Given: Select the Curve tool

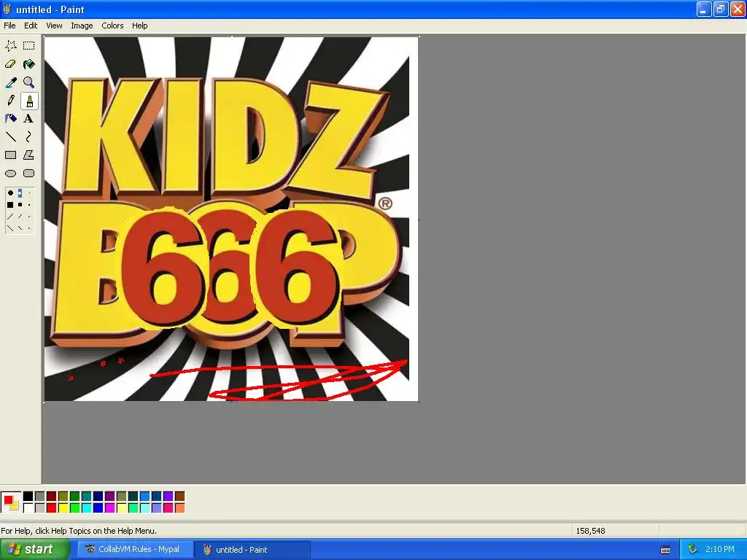Looking at the screenshot, I should [29, 137].
